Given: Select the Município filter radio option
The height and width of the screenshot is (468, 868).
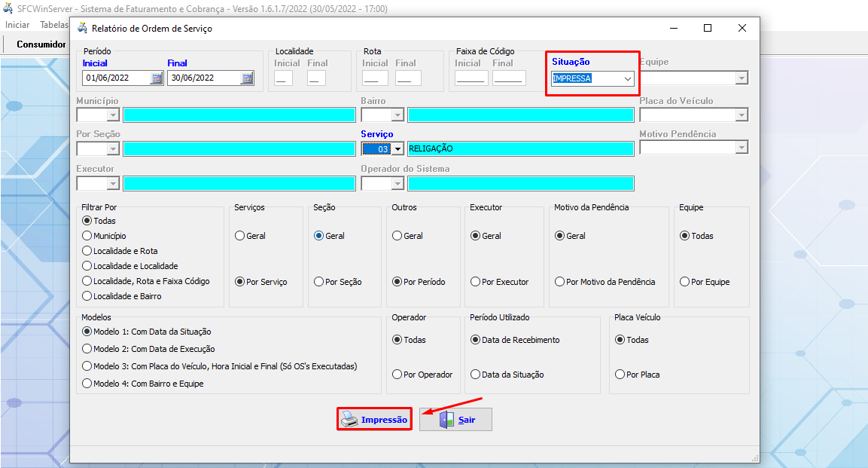Looking at the screenshot, I should pos(87,236).
